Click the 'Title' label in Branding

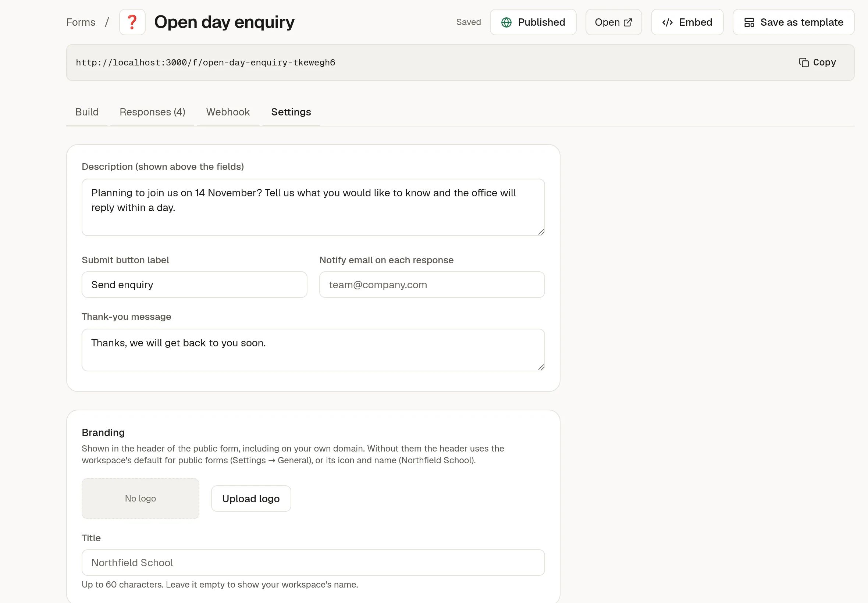click(91, 538)
